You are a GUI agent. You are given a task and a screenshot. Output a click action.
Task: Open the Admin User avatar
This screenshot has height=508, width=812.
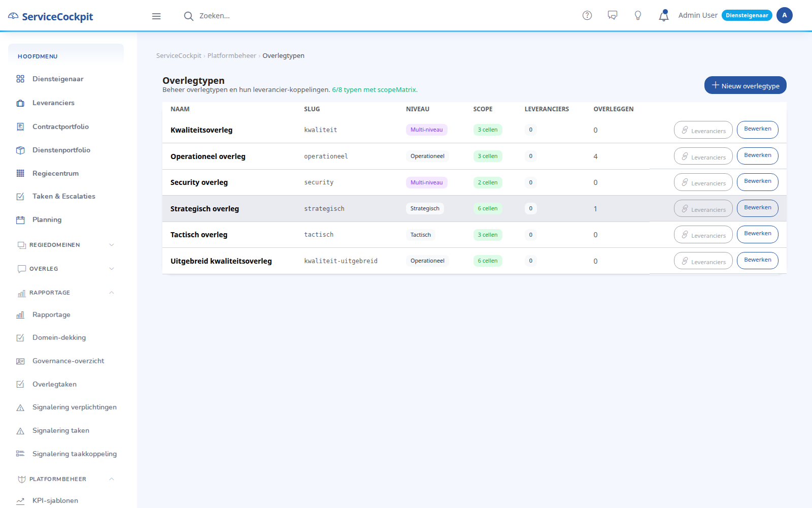pos(784,15)
